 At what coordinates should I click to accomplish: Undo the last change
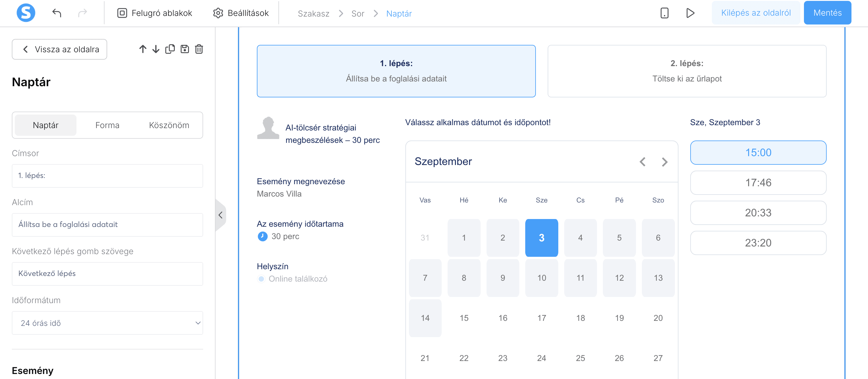57,13
